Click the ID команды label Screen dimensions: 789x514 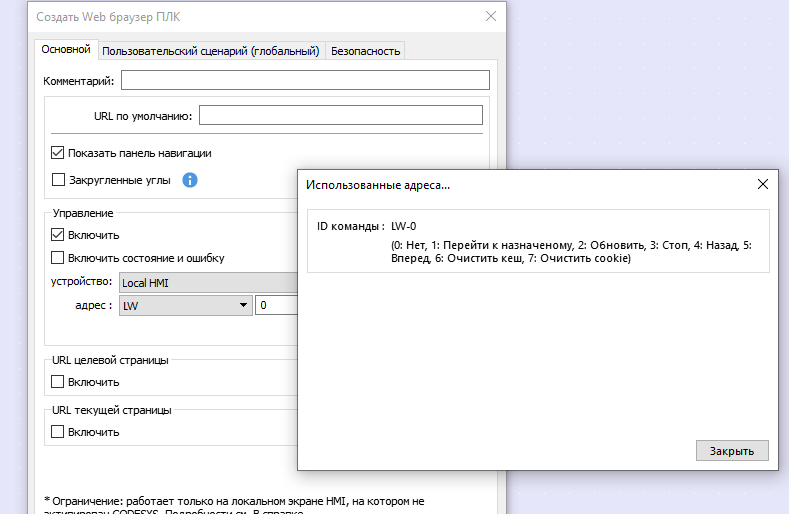coord(350,226)
